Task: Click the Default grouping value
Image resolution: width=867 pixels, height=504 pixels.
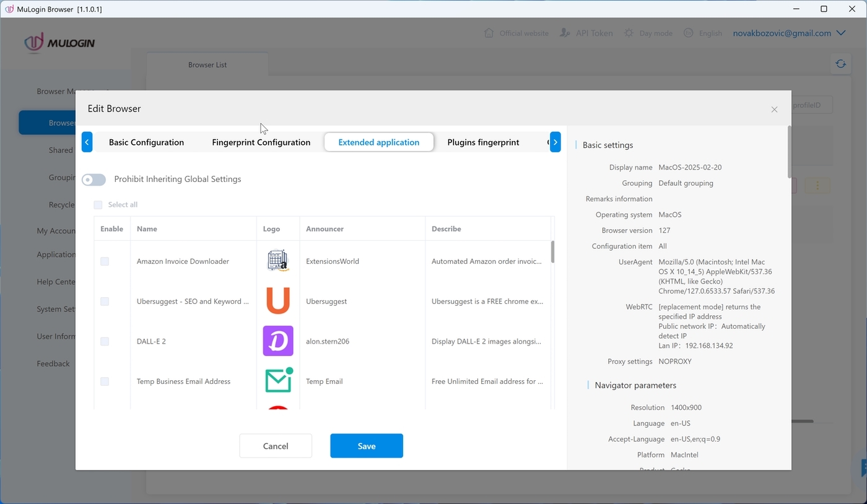Action: click(686, 183)
